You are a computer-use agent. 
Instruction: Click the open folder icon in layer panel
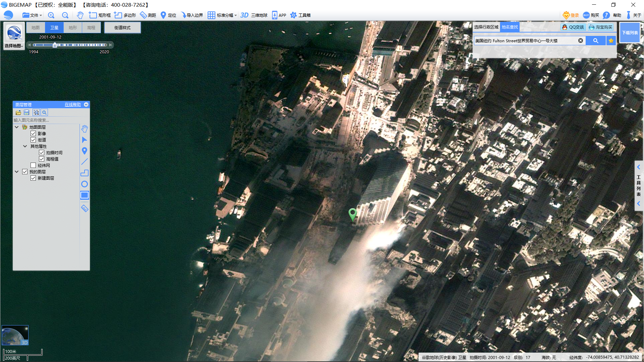coord(18,113)
